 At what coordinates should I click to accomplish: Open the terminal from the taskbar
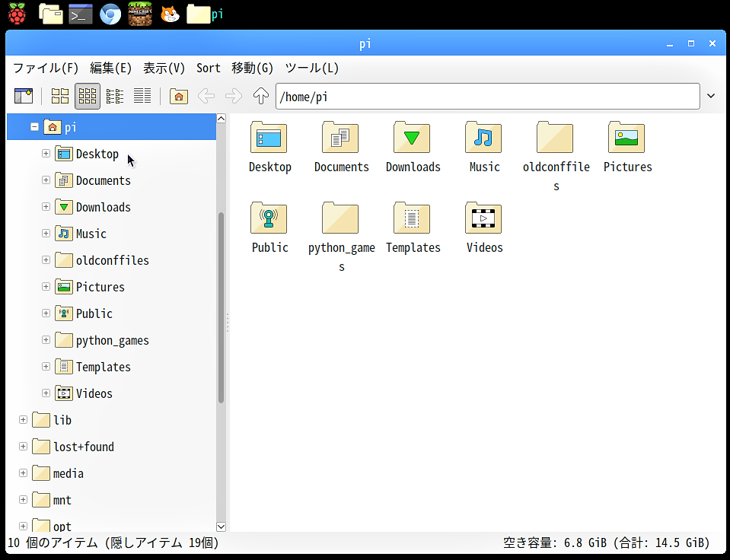[80, 14]
